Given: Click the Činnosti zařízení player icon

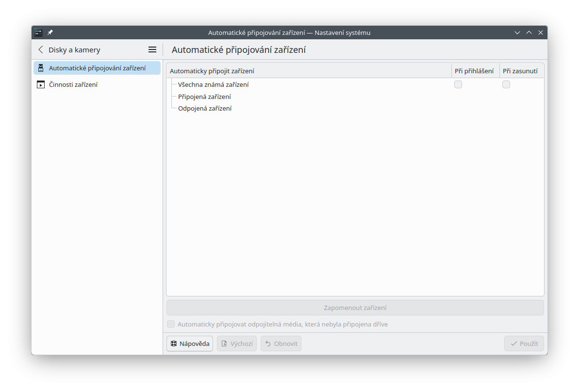Looking at the screenshot, I should (41, 85).
